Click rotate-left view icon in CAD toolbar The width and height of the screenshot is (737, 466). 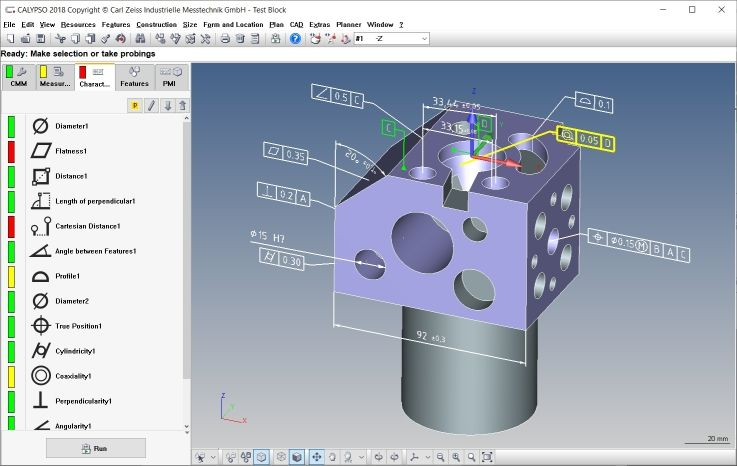click(378, 457)
